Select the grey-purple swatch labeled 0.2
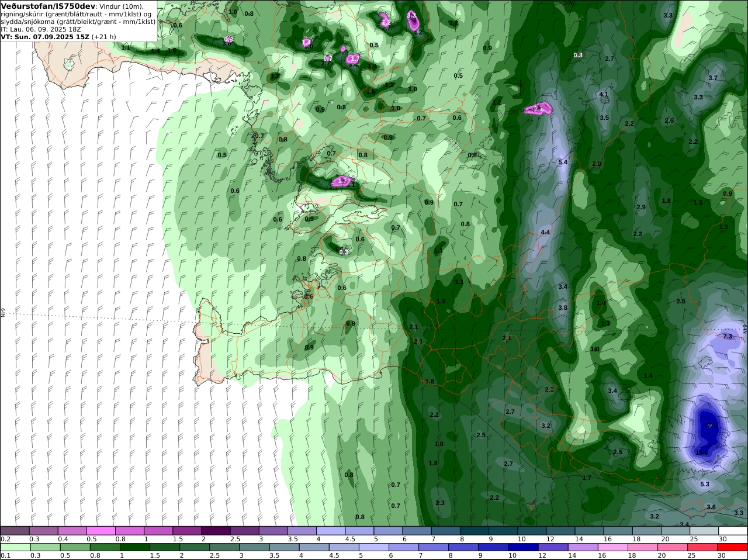The width and height of the screenshot is (748, 560). tap(15, 531)
